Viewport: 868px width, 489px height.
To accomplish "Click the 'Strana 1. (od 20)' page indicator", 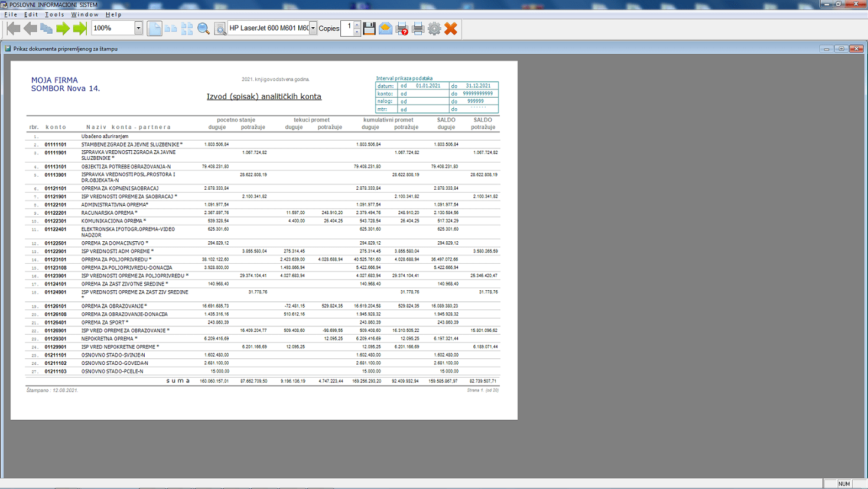I will (x=483, y=390).
